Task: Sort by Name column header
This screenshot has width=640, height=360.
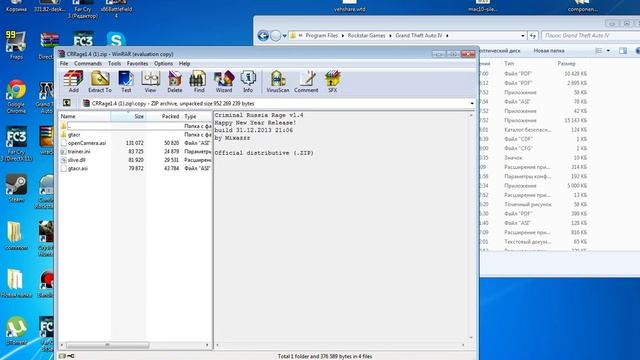Action: 85,116
